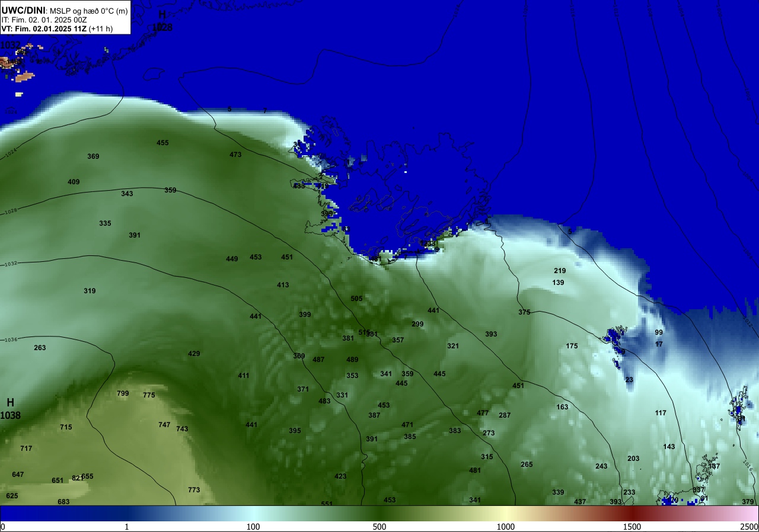
Task: Click the color scale at the 1500 mark
Action: 632,513
